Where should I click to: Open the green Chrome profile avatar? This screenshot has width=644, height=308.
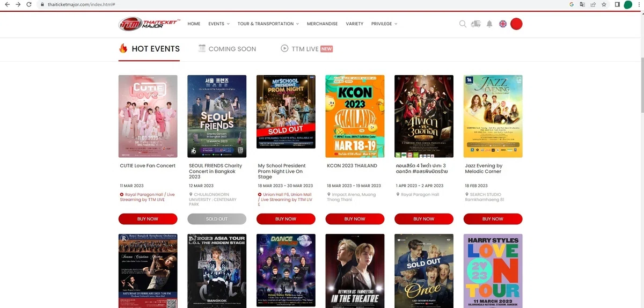[628, 4]
